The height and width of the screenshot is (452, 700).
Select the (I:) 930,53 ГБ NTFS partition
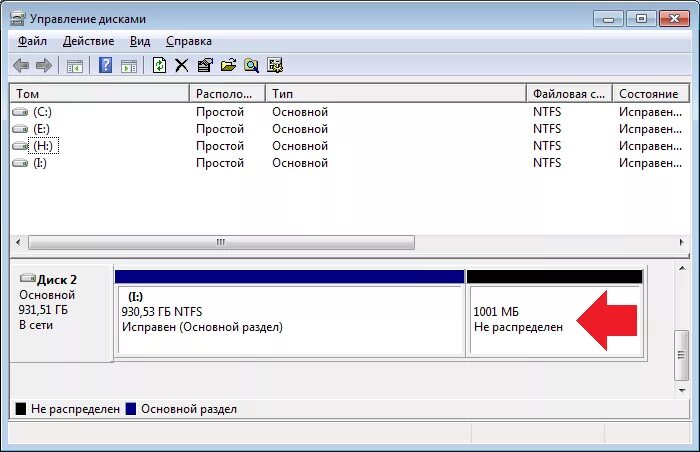click(x=290, y=313)
